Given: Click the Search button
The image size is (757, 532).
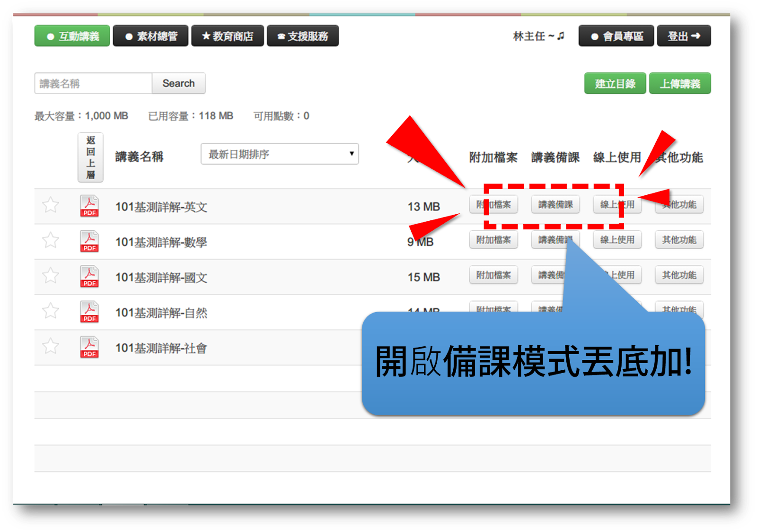Looking at the screenshot, I should point(179,84).
